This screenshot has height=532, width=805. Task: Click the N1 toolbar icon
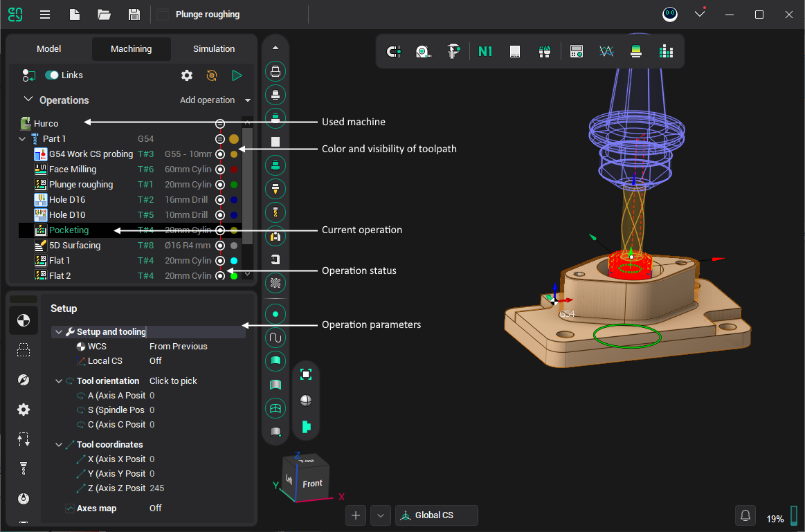(485, 51)
